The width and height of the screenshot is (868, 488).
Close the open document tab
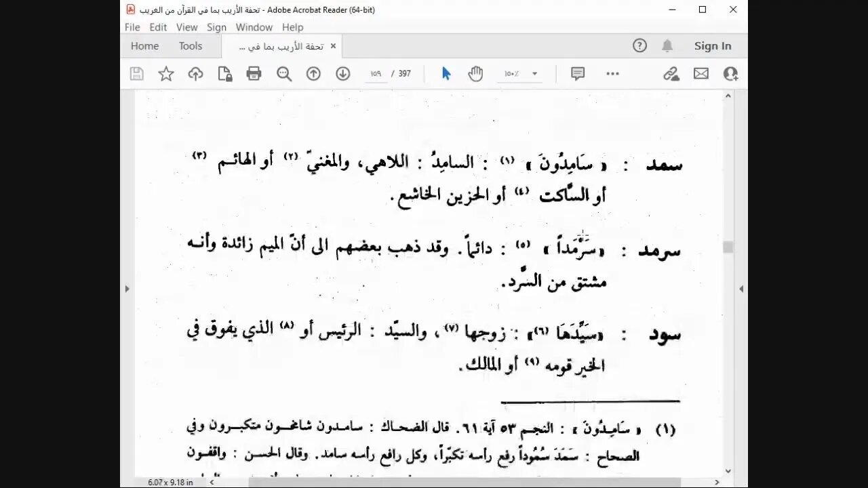tap(333, 46)
